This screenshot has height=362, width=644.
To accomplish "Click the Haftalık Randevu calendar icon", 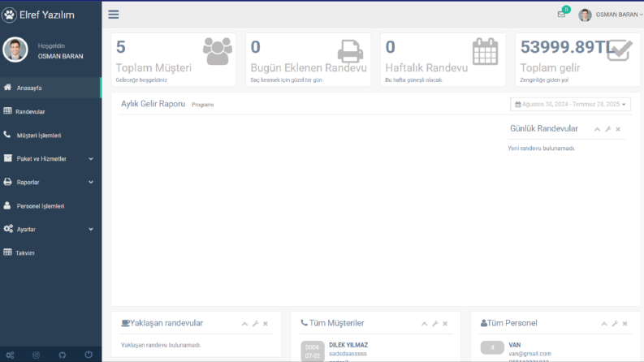I will pyautogui.click(x=485, y=51).
